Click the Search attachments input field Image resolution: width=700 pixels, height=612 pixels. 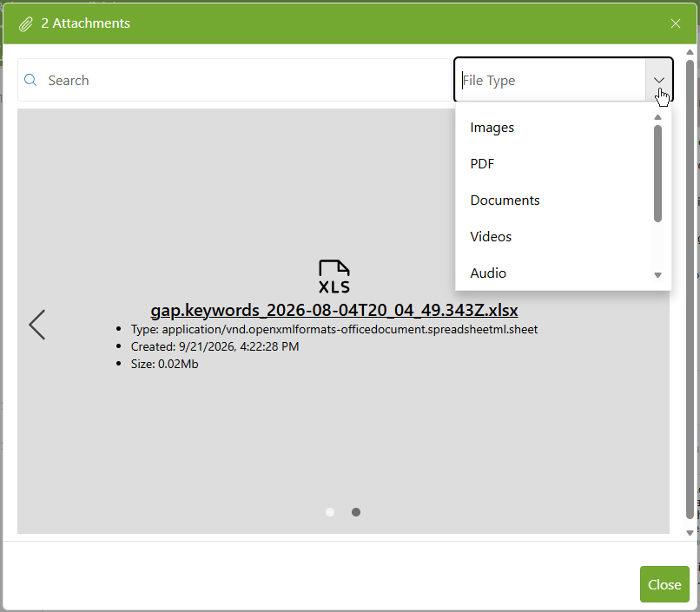234,80
